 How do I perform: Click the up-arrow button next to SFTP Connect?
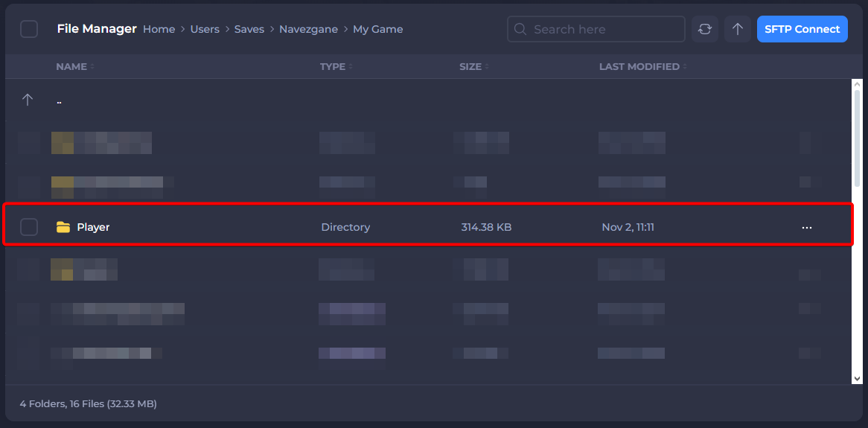click(737, 29)
